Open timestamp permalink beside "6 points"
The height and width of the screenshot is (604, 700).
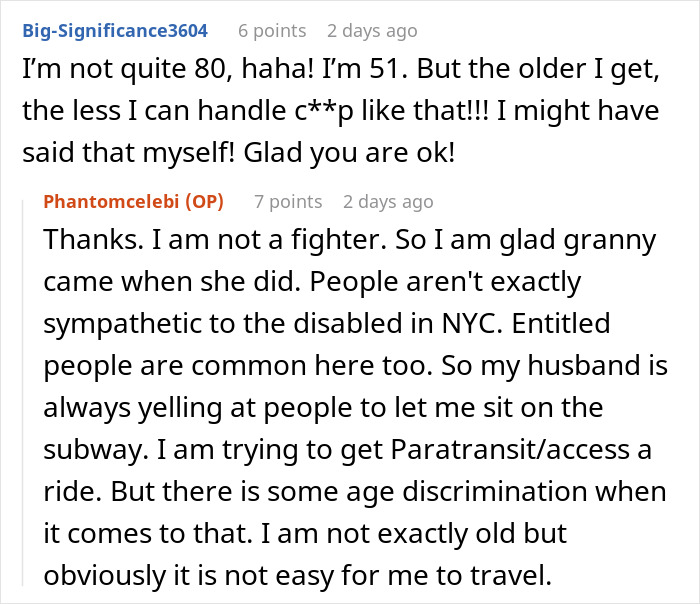click(x=372, y=31)
